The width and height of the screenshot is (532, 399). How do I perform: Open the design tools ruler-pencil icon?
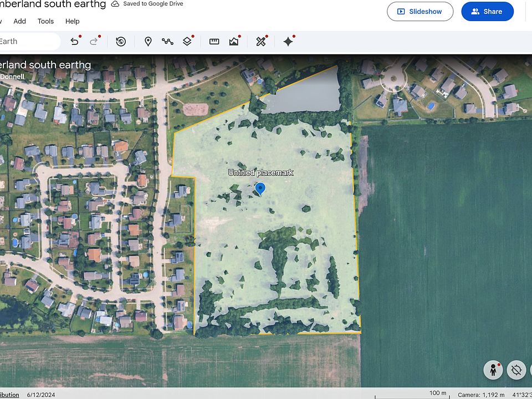261,42
